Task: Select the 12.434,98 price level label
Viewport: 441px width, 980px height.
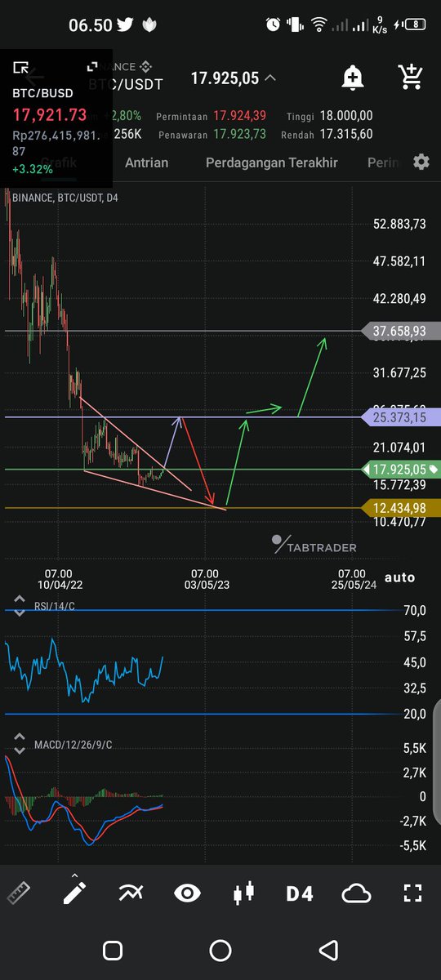Action: click(x=400, y=509)
